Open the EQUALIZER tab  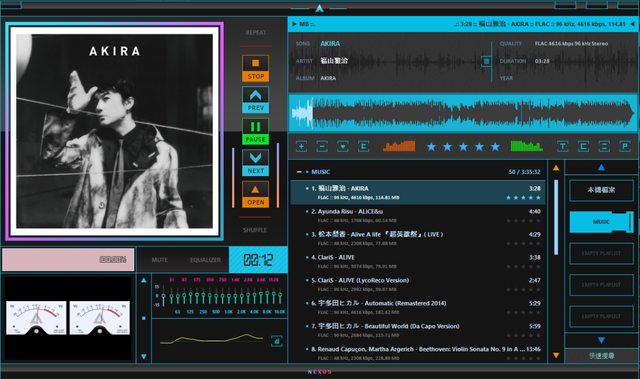coord(205,260)
